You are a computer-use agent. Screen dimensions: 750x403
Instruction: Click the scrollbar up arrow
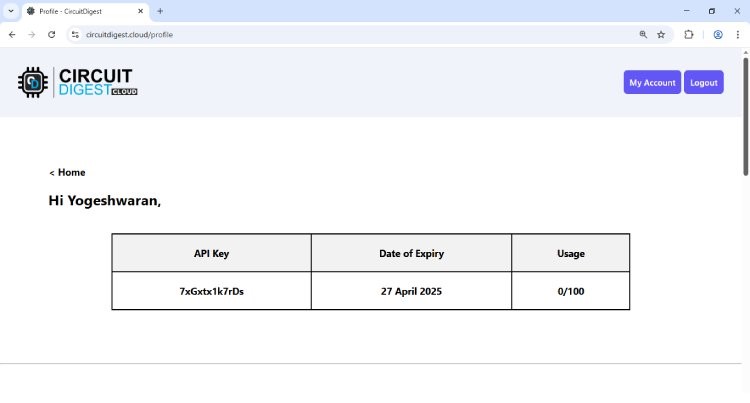(745, 52)
